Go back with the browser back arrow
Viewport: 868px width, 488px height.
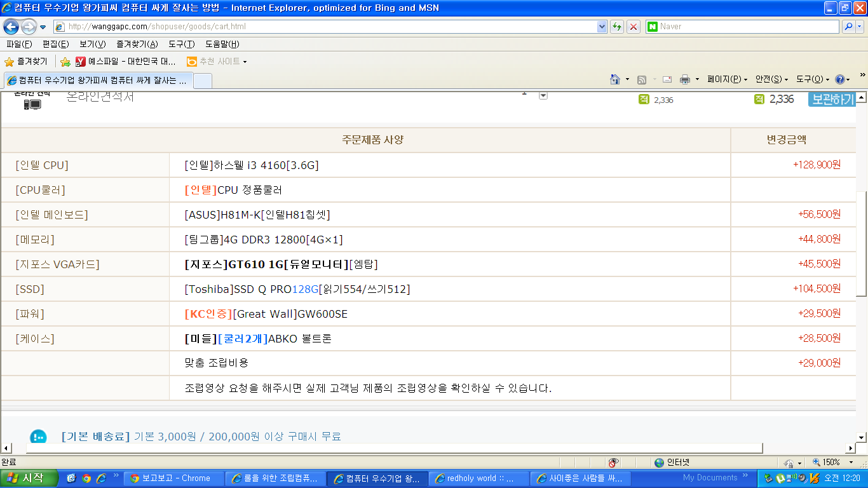[11, 27]
